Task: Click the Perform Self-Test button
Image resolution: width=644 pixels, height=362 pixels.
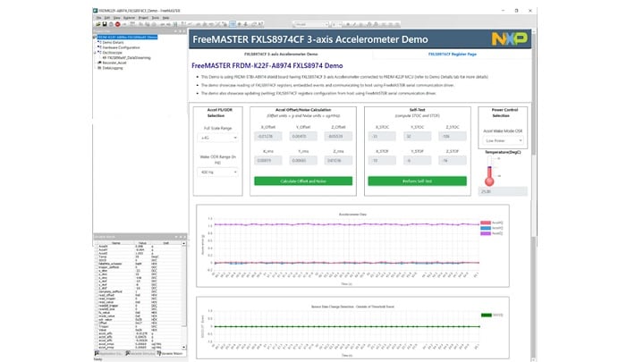Action: [x=419, y=181]
